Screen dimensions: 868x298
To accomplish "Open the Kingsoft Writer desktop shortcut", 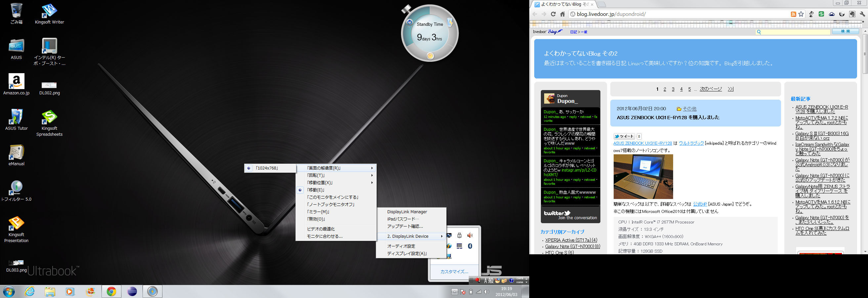I will pos(49,14).
